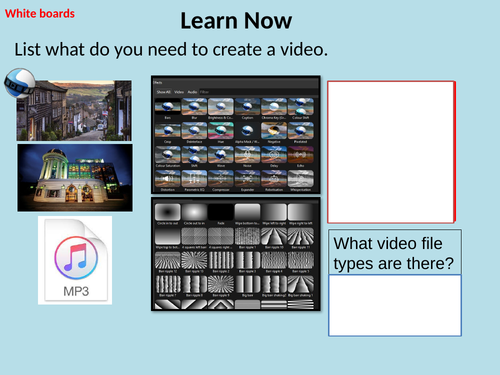
Task: Select the Blur effect icon
Action: tap(194, 106)
